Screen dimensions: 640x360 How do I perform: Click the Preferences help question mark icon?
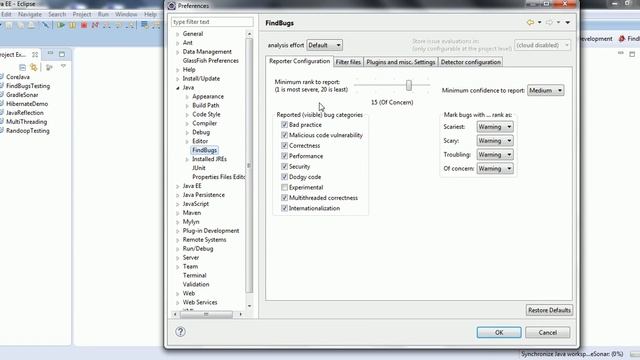click(x=180, y=331)
